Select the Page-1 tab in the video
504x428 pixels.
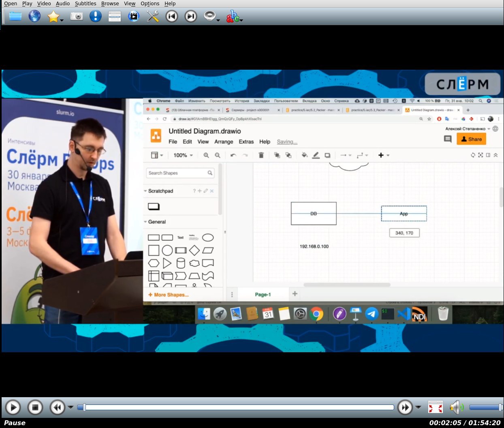(263, 294)
